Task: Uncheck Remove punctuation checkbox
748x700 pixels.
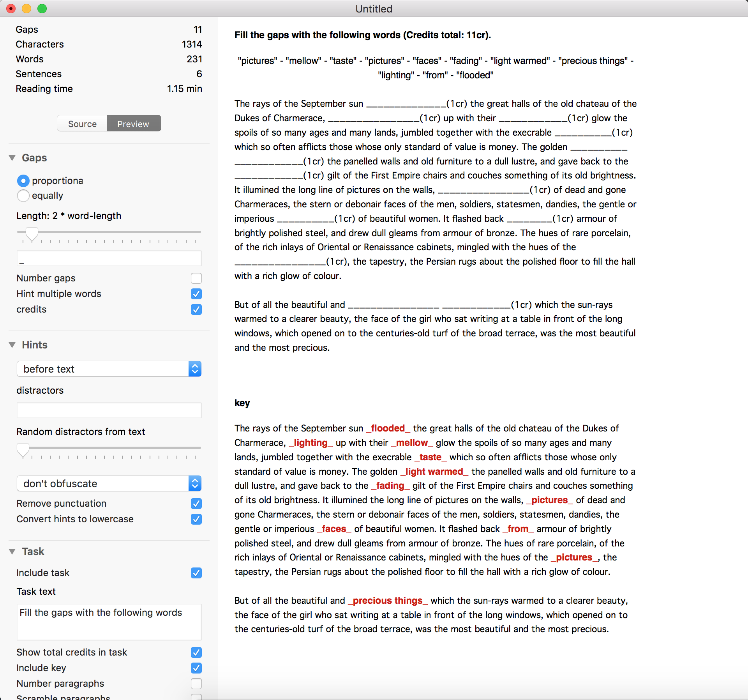Action: coord(196,504)
